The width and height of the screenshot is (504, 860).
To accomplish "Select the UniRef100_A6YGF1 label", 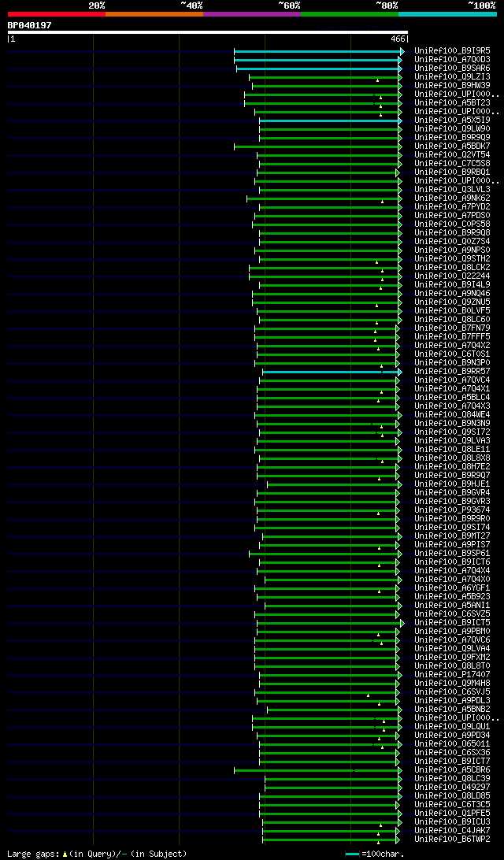I will click(453, 588).
